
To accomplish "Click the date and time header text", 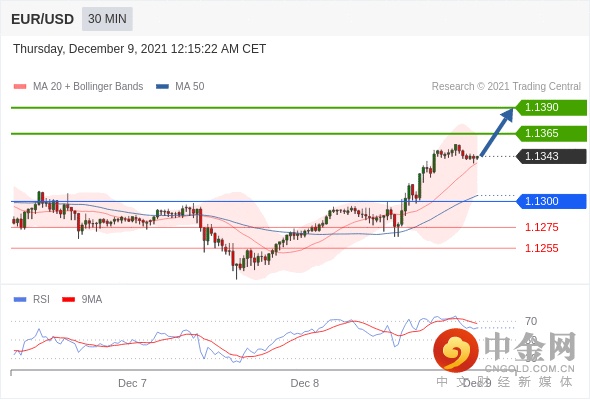I will coord(140,49).
